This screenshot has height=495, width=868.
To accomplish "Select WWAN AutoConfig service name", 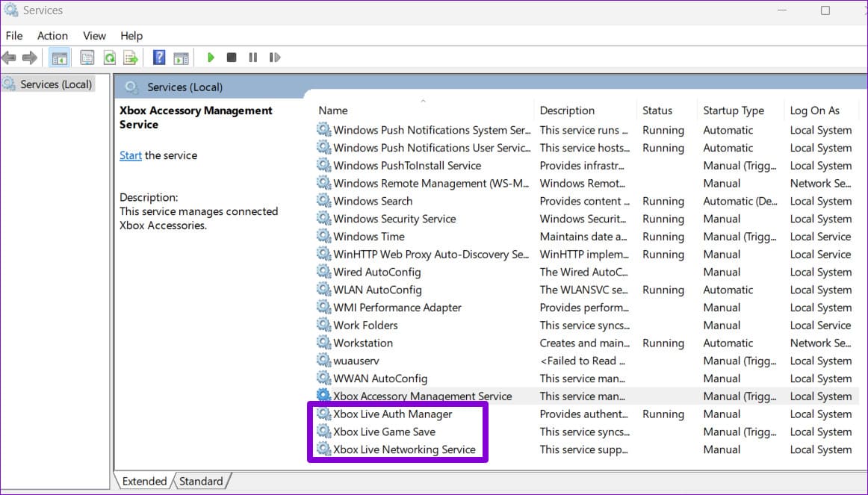I will pos(379,379).
